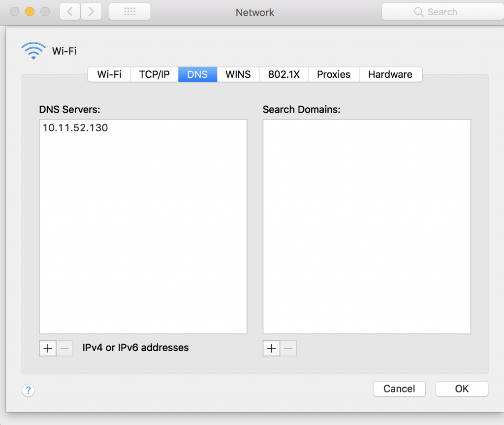Remove search domain with minus button
The width and height of the screenshot is (504, 425).
click(x=288, y=349)
